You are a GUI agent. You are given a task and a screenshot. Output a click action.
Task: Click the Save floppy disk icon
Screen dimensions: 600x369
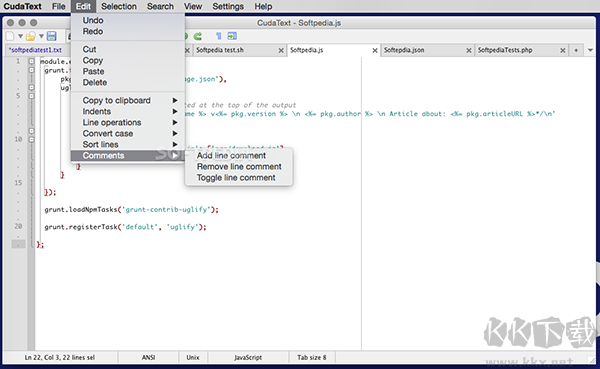(51, 36)
